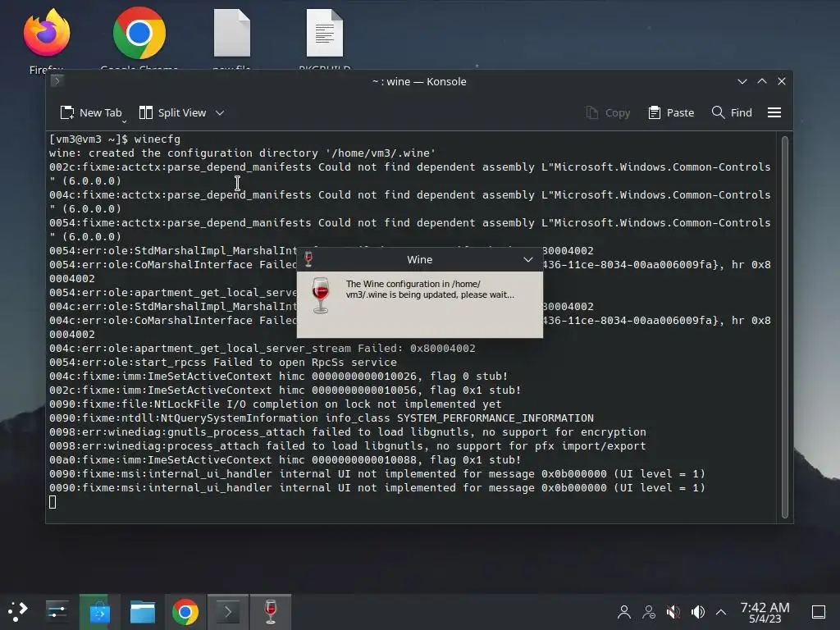This screenshot has height=630, width=840.
Task: Click the second user-switch tray icon
Action: pos(649,612)
